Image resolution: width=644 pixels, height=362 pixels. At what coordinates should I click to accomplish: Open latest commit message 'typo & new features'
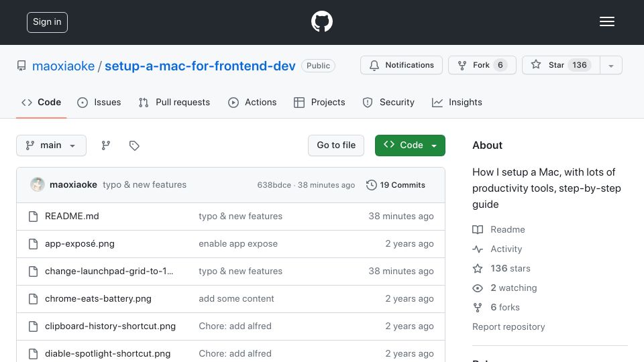[x=145, y=185]
